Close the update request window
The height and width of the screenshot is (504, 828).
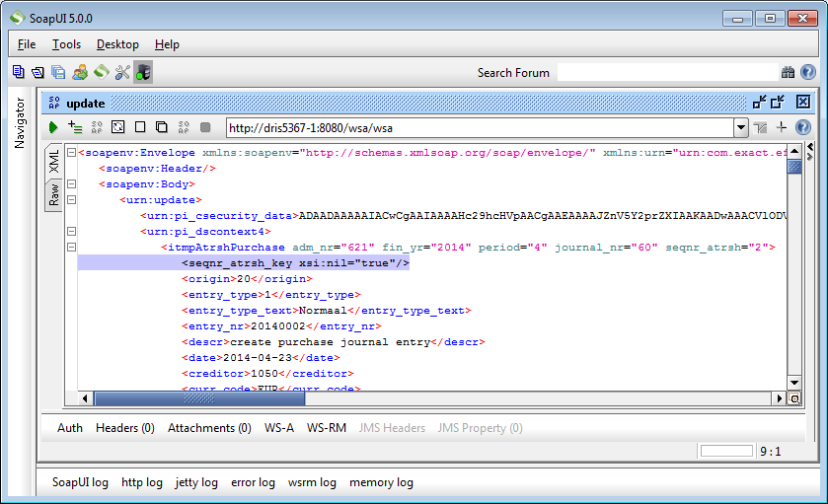pos(803,102)
